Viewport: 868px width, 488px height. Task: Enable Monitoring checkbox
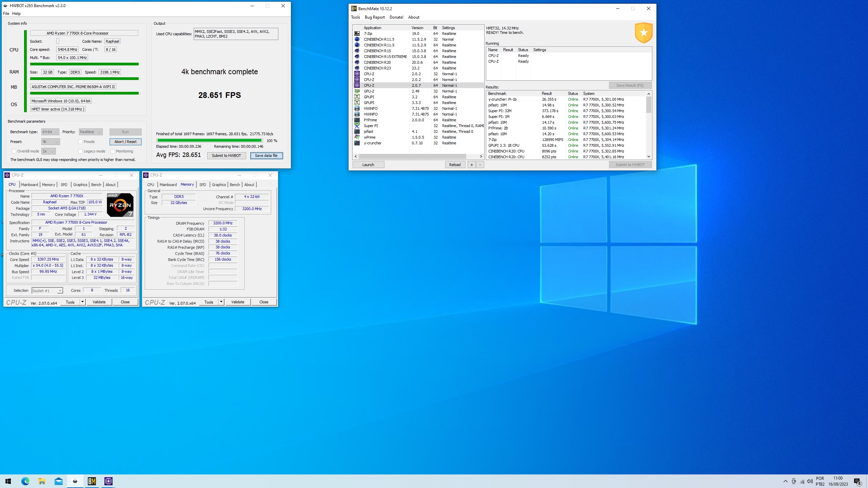pos(113,151)
